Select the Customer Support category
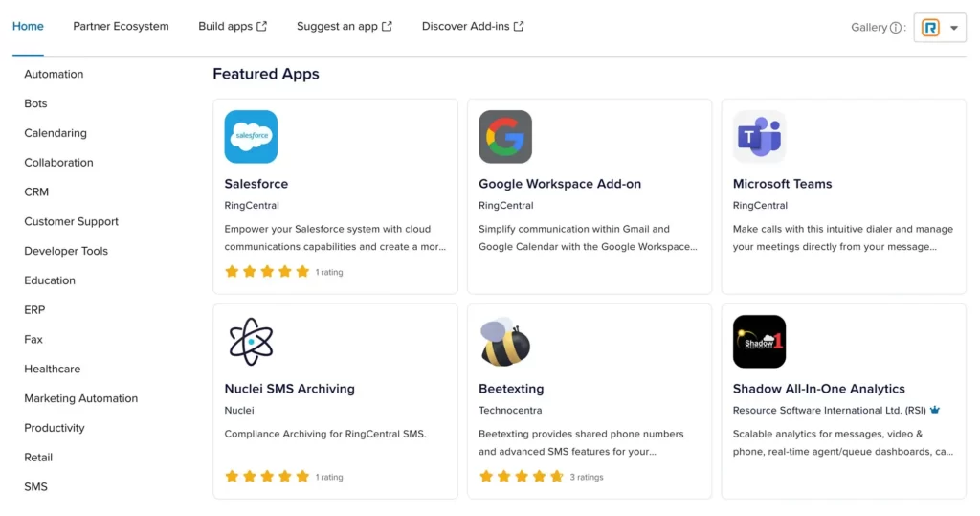Image resolution: width=980 pixels, height=516 pixels. 72,222
